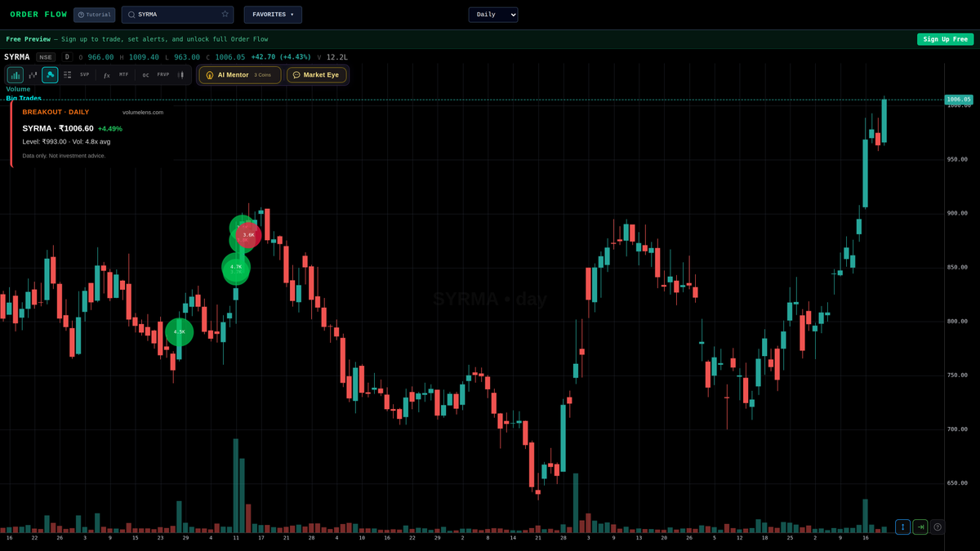Click the fx indicators icon
The width and height of the screenshot is (980, 551).
(x=106, y=74)
